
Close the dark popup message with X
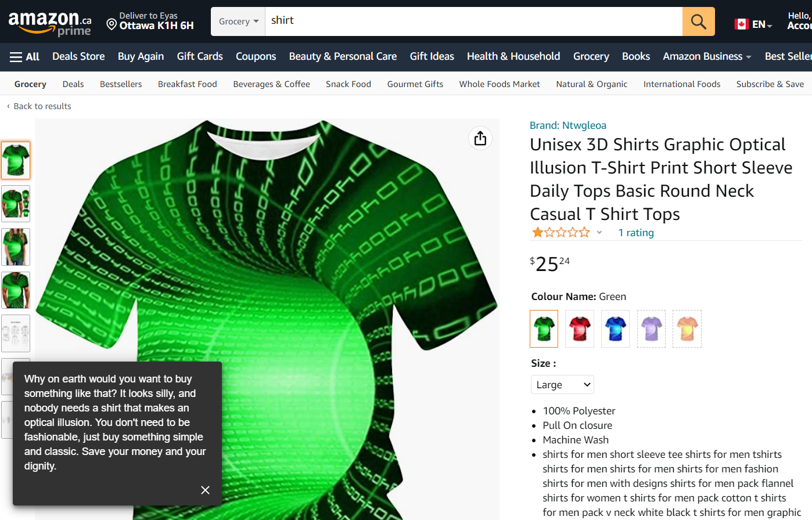point(205,490)
